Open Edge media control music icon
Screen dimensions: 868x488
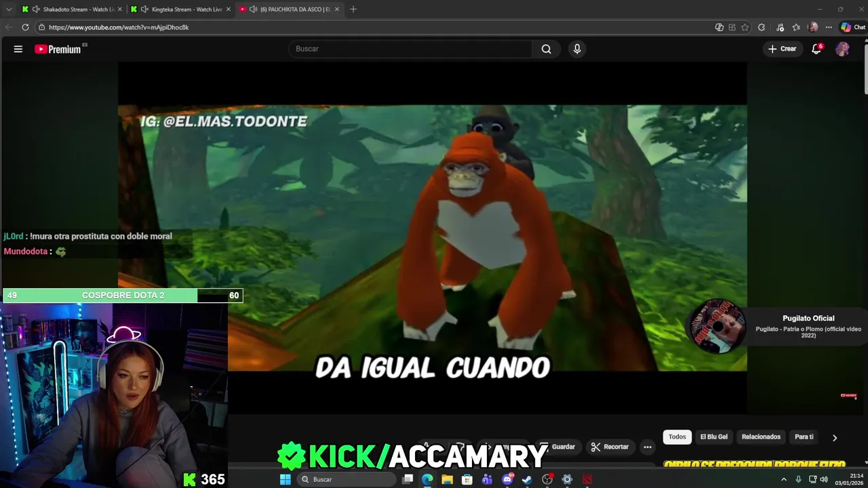[781, 27]
